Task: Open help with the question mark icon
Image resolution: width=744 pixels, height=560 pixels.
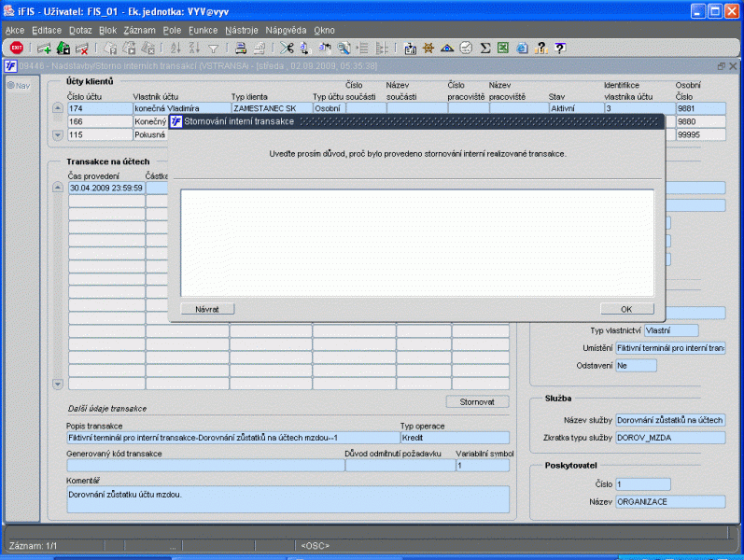Action: 559,48
